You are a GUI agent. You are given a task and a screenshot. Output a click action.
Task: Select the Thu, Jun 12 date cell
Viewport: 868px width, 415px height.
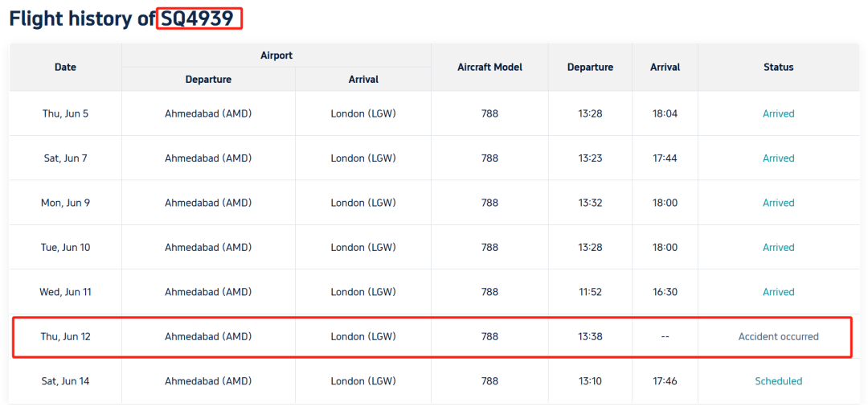(x=65, y=337)
